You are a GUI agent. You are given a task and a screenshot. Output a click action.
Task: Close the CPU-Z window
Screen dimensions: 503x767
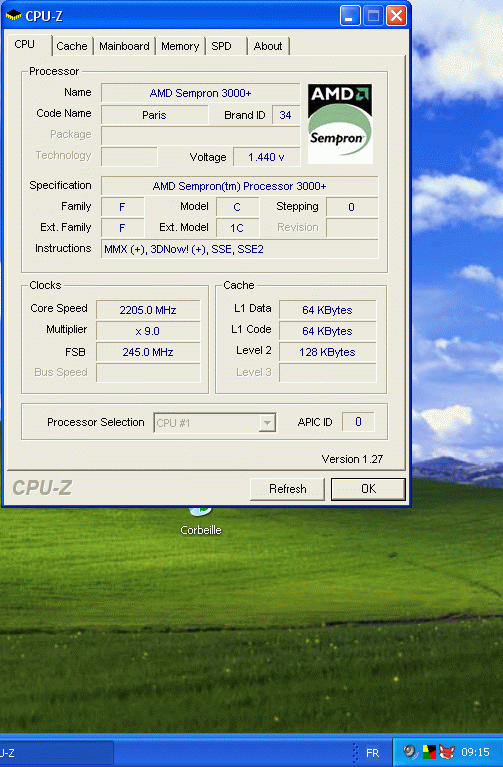(396, 16)
